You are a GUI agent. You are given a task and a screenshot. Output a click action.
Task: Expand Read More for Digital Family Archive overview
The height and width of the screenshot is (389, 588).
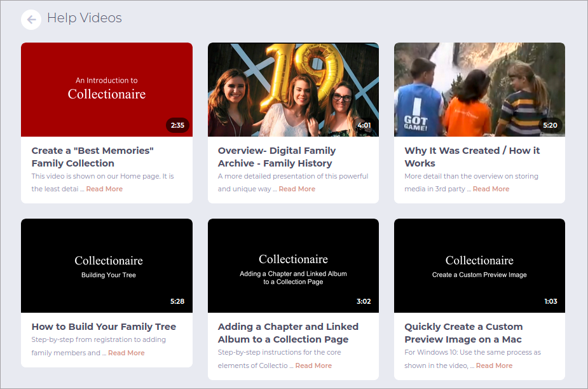pos(297,189)
